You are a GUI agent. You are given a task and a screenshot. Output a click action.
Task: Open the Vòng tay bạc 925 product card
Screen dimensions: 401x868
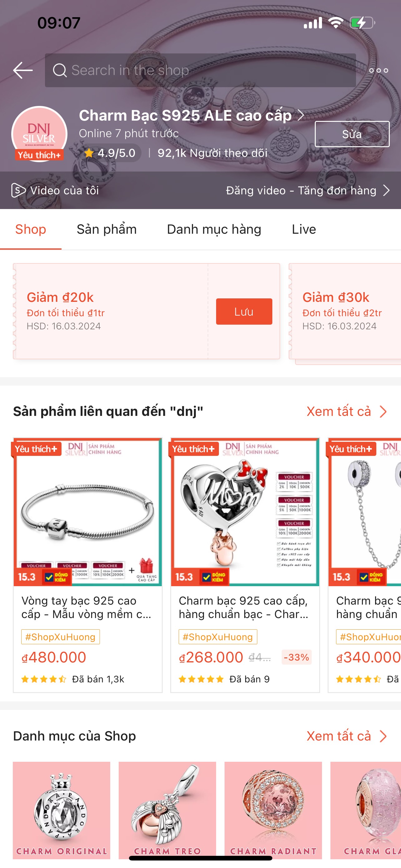(87, 565)
